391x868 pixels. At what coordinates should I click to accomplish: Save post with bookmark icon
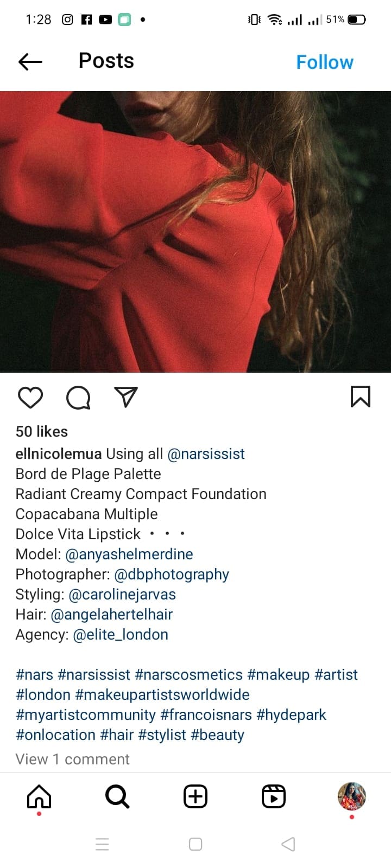pyautogui.click(x=361, y=397)
